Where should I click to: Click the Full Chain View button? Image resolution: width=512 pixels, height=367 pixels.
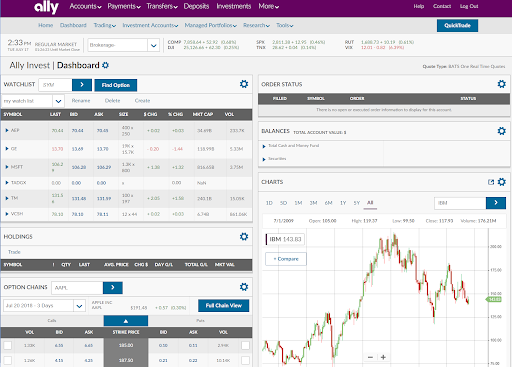coord(223,306)
